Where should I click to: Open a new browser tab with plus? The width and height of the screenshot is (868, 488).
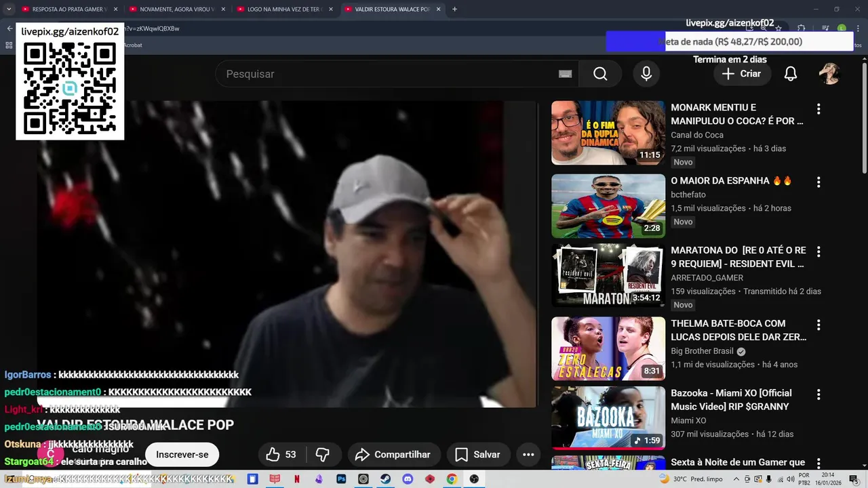coord(454,9)
